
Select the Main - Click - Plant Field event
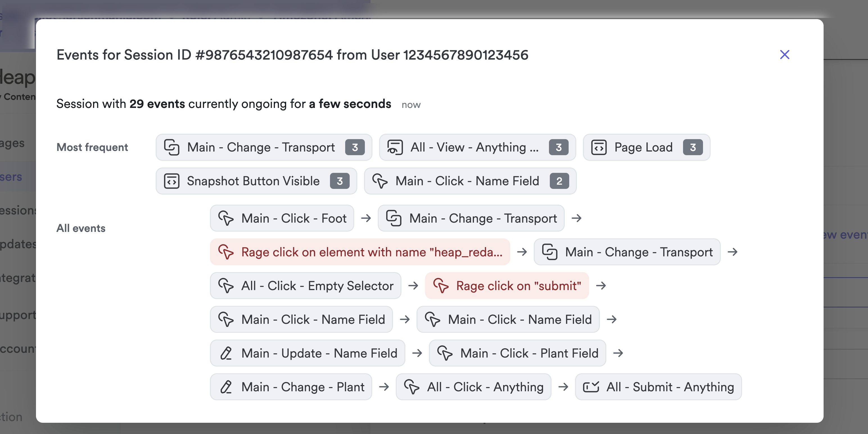[517, 353]
